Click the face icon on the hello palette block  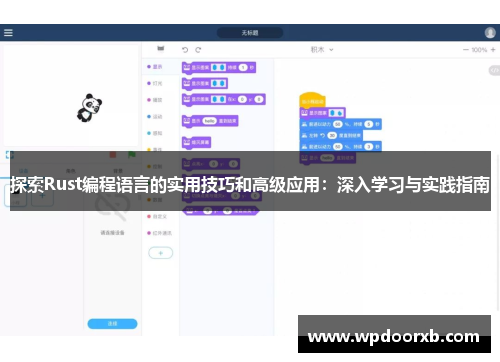click(x=187, y=121)
